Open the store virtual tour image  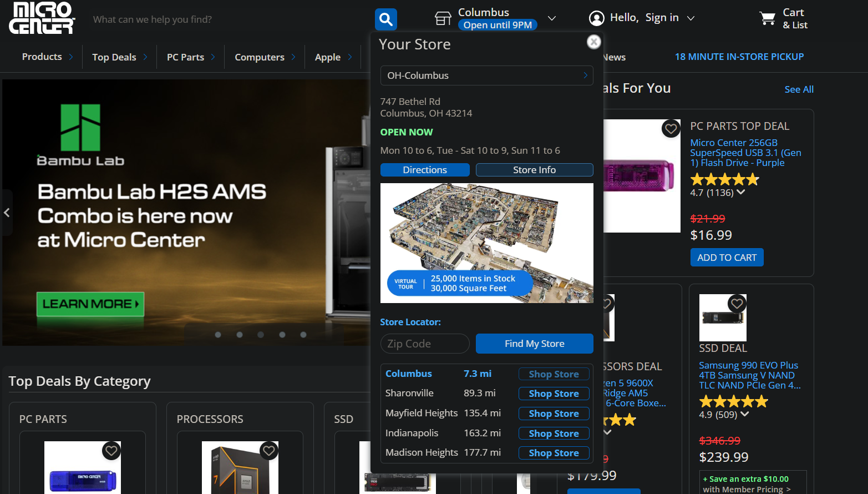pos(486,243)
